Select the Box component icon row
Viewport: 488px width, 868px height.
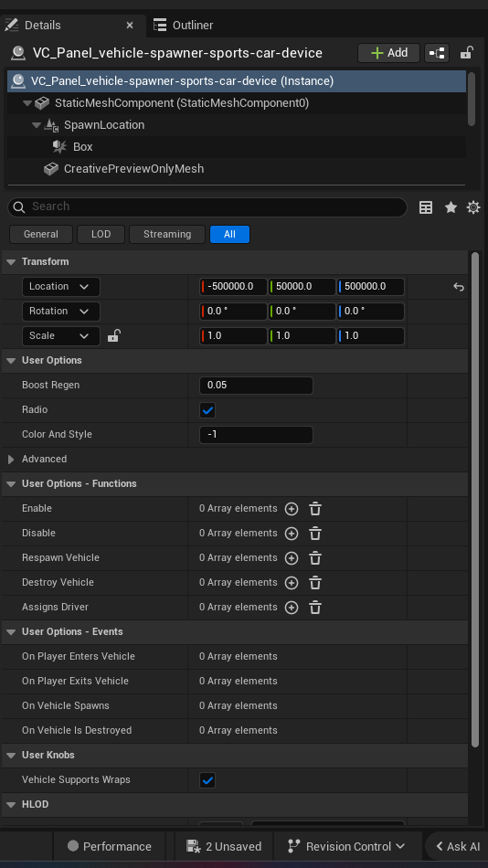coord(236,147)
